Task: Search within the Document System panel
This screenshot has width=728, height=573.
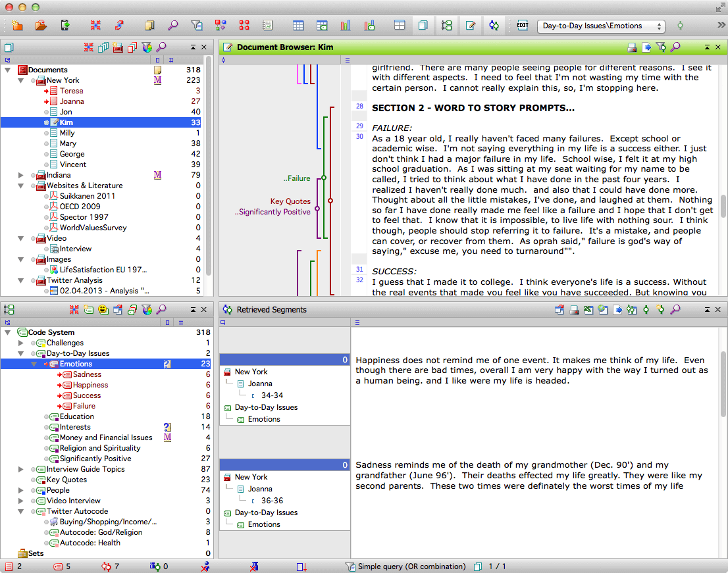Action: 161,47
